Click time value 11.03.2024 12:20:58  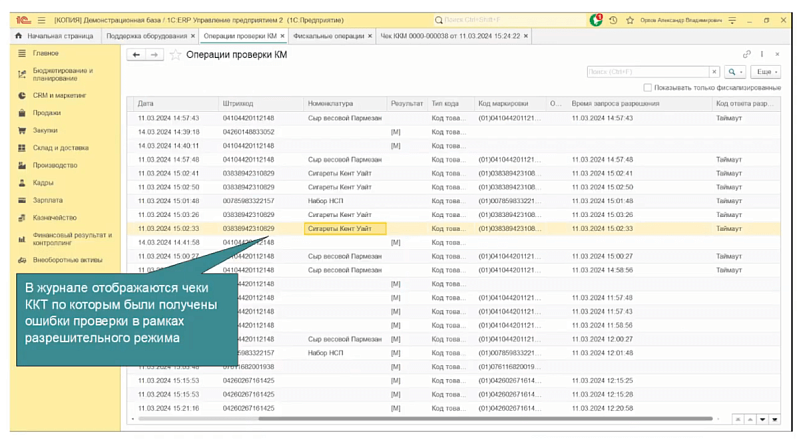602,408
